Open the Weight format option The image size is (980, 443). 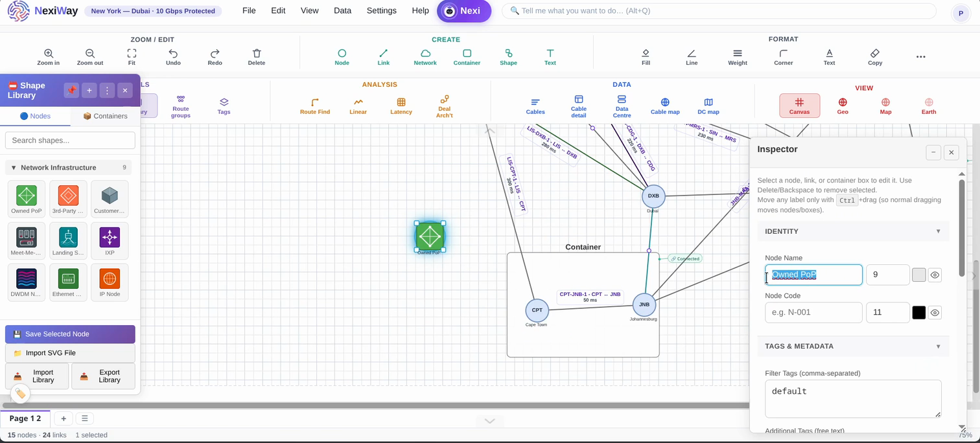click(x=738, y=57)
